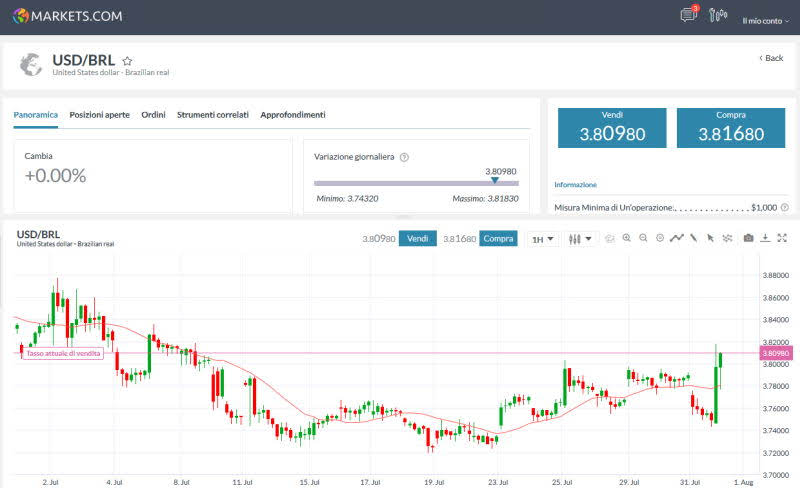Open the Strumenti correlati tab

click(212, 115)
